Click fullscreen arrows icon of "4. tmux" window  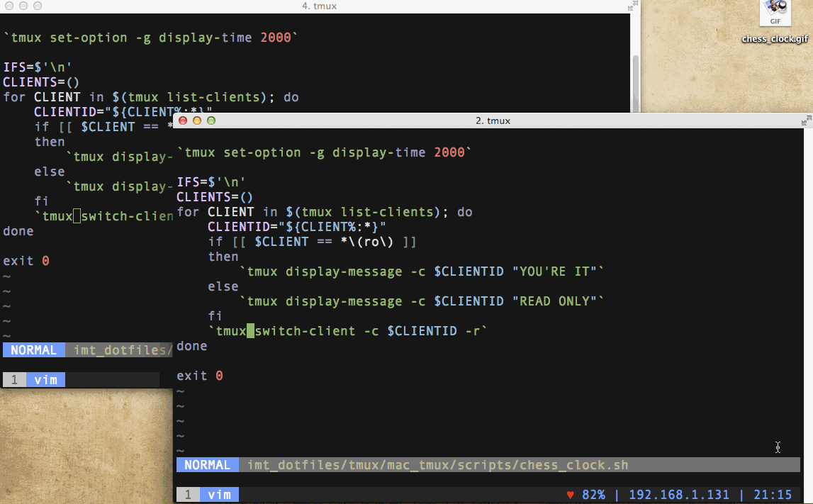(x=632, y=6)
